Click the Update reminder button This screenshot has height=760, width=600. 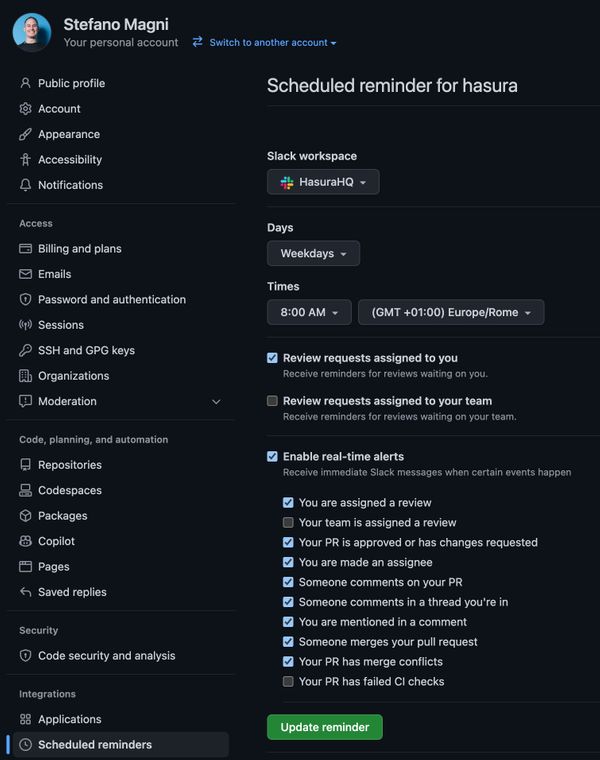[324, 727]
